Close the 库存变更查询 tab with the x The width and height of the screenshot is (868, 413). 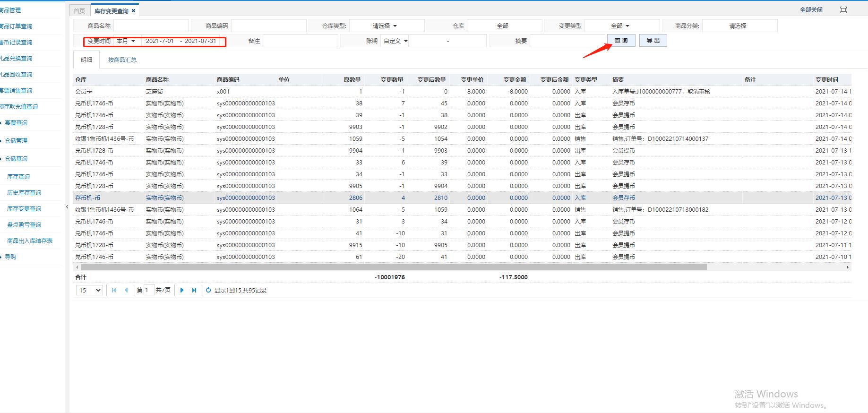coord(133,10)
